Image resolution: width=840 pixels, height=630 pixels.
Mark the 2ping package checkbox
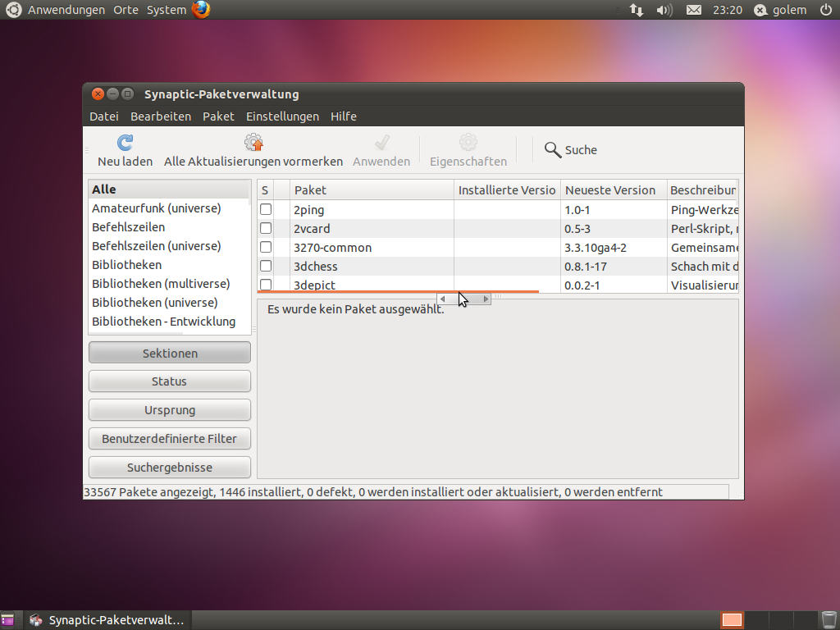[266, 210]
